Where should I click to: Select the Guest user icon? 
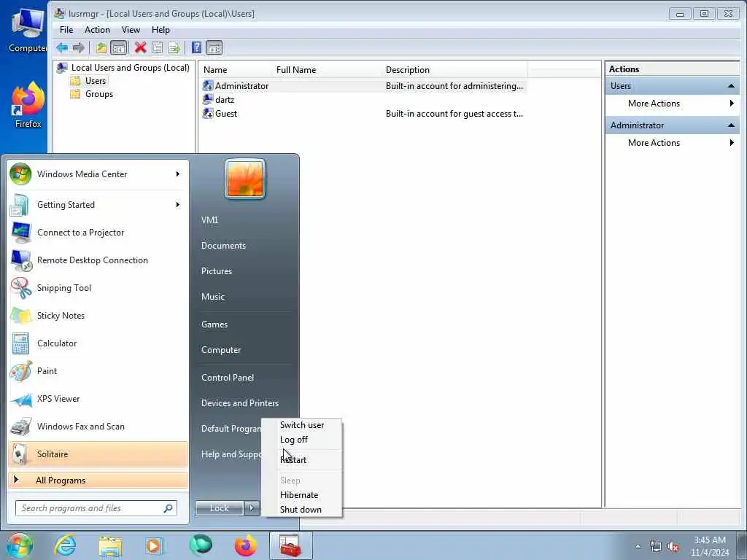pyautogui.click(x=208, y=113)
